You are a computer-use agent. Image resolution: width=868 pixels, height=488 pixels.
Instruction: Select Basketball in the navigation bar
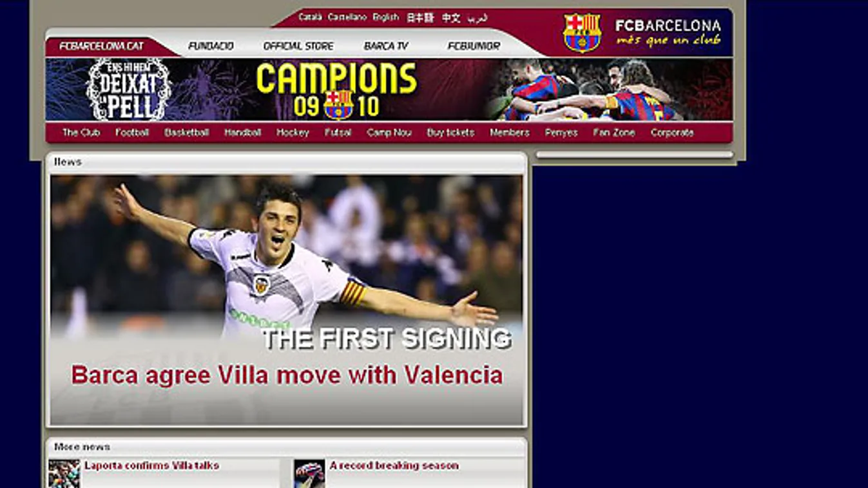click(x=187, y=133)
